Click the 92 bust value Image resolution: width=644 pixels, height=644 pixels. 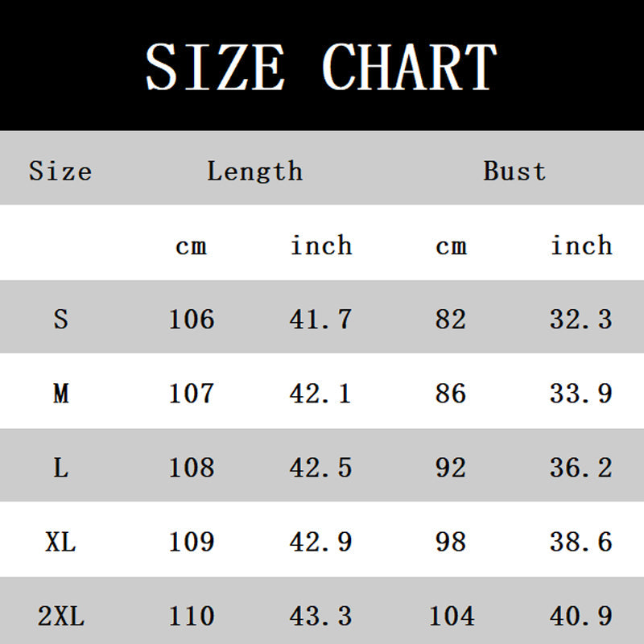tap(451, 468)
